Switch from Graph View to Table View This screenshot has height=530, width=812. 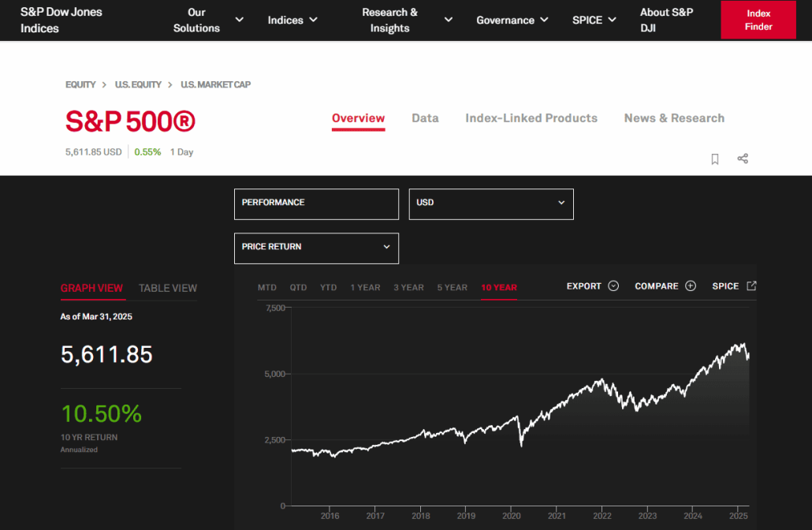[x=167, y=288]
